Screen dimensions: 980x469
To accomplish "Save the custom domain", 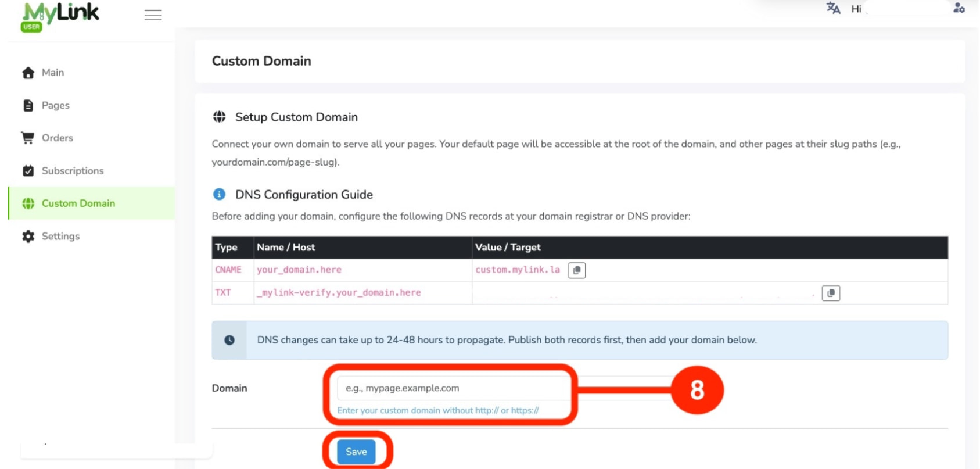I will pyautogui.click(x=356, y=452).
